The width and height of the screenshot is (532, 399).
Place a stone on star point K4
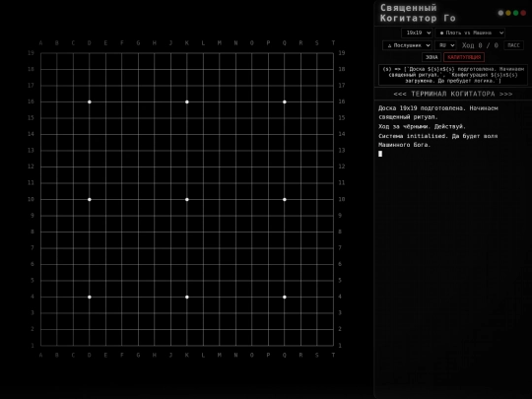coord(187,297)
